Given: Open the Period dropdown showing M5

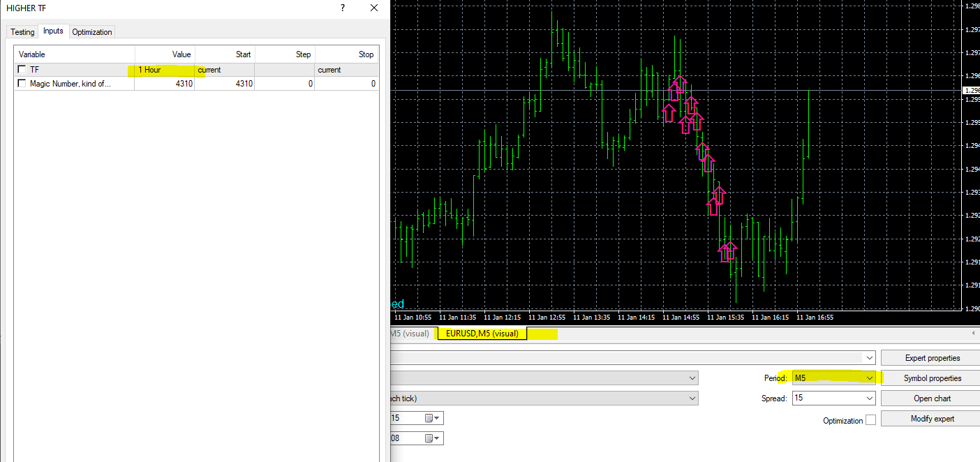Looking at the screenshot, I should point(834,378).
